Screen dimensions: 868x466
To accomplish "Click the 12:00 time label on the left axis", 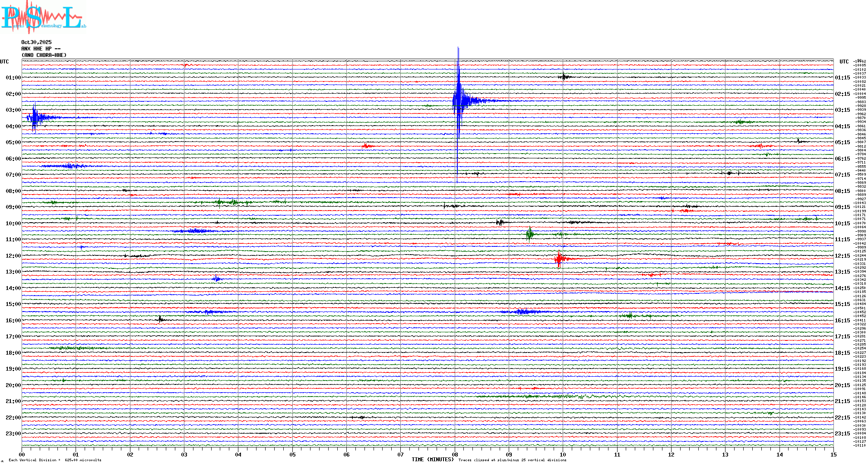I will click(x=13, y=256).
